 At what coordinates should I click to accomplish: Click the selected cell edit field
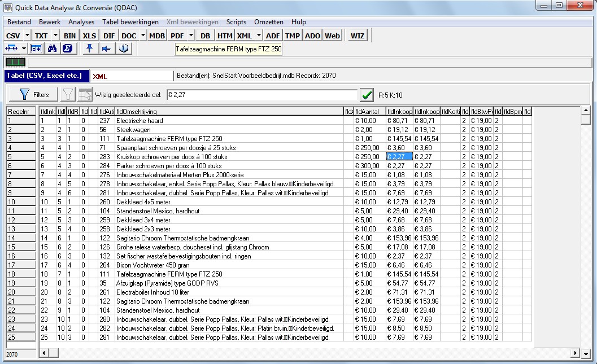click(x=262, y=94)
